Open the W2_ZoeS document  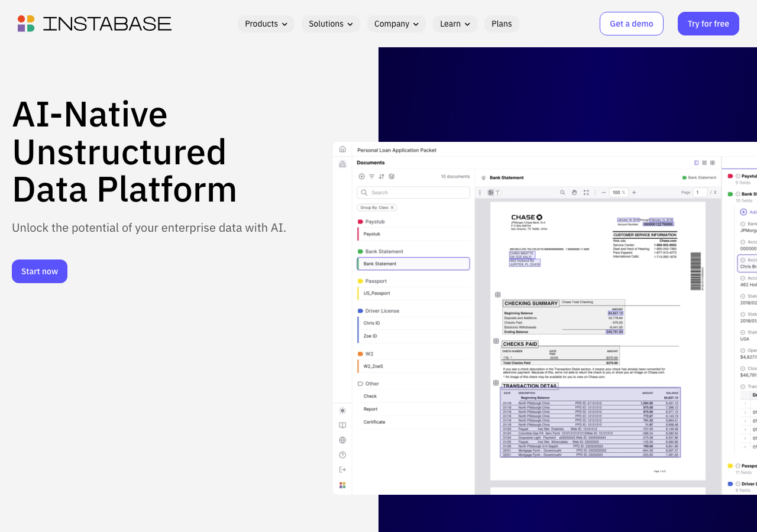pyautogui.click(x=413, y=366)
